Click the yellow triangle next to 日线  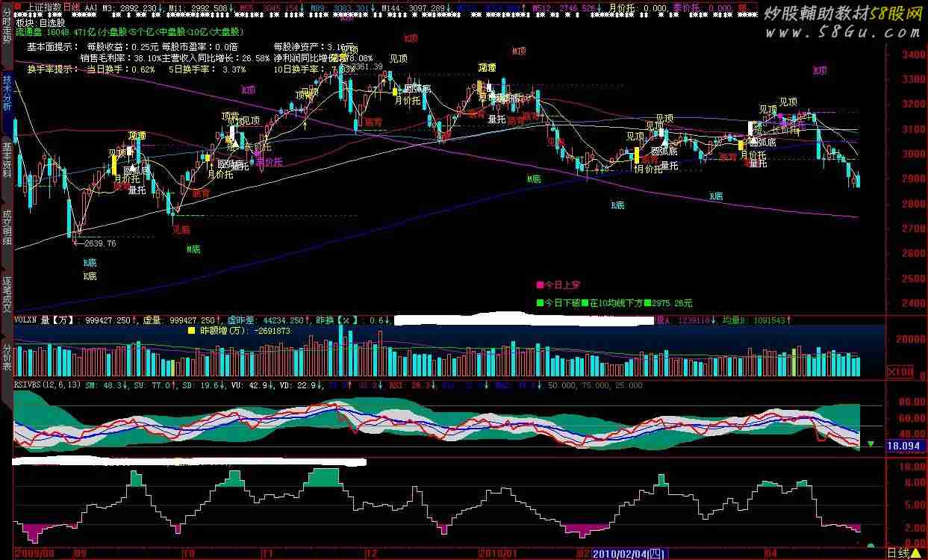pyautogui.click(x=915, y=553)
